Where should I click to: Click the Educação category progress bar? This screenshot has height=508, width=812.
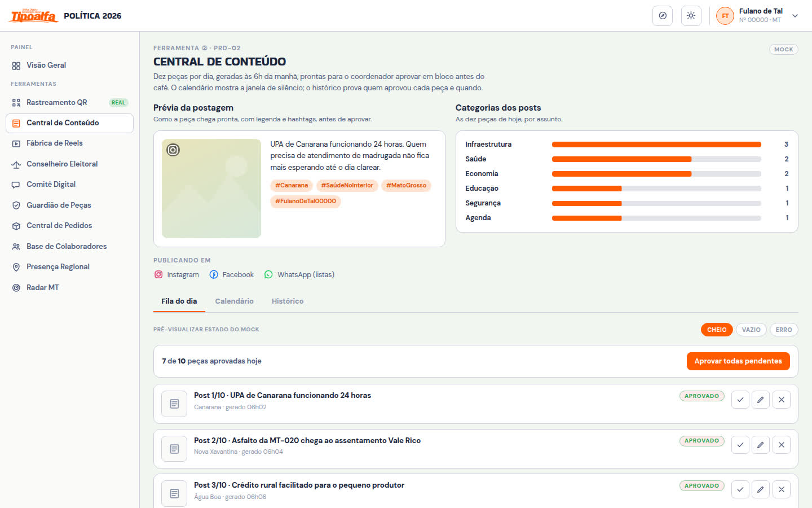click(656, 189)
